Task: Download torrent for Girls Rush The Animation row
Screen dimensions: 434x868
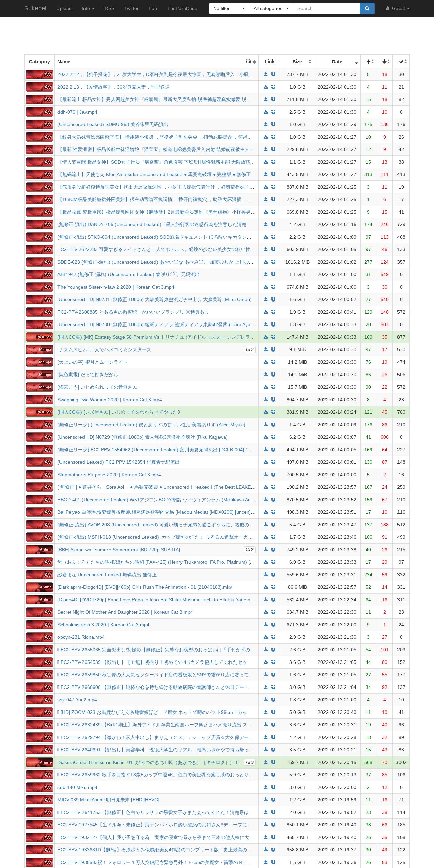Action: [x=266, y=587]
